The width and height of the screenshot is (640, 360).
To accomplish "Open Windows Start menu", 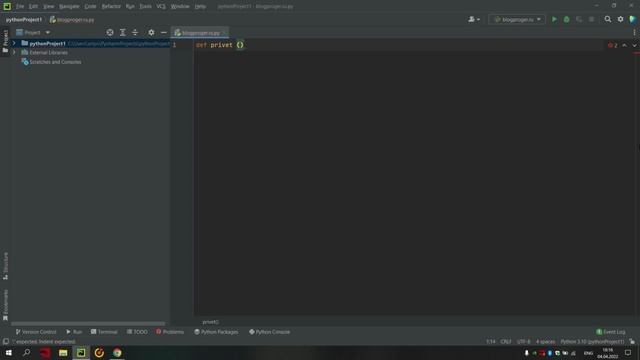I will 9,353.
